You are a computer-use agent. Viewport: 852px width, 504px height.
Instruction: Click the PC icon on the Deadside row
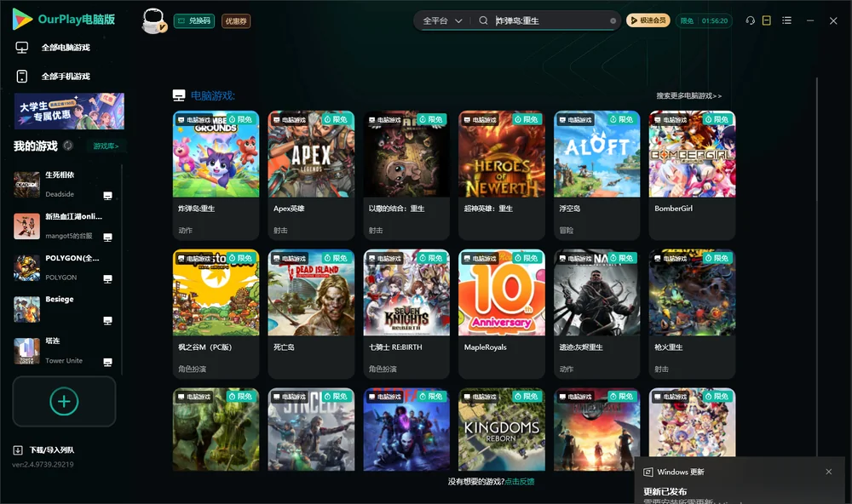tap(107, 196)
